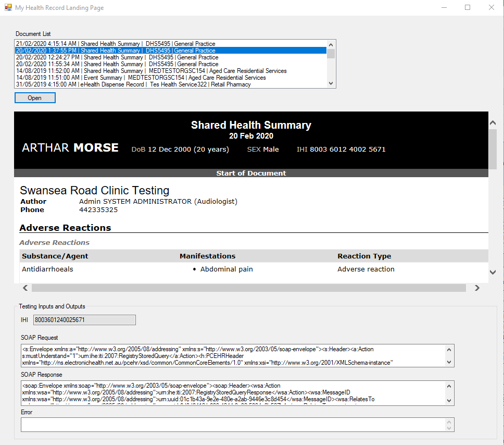Click the My Health Record app icon in the title bar

click(8, 7)
